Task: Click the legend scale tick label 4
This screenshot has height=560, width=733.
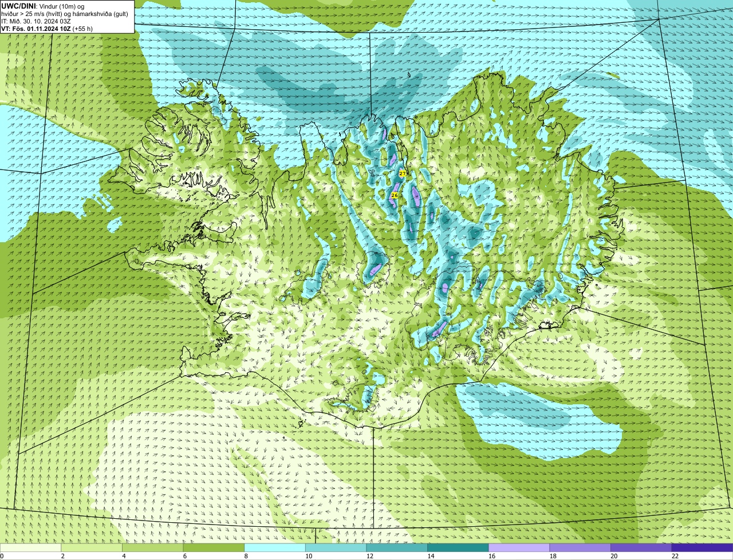Action: click(x=124, y=556)
